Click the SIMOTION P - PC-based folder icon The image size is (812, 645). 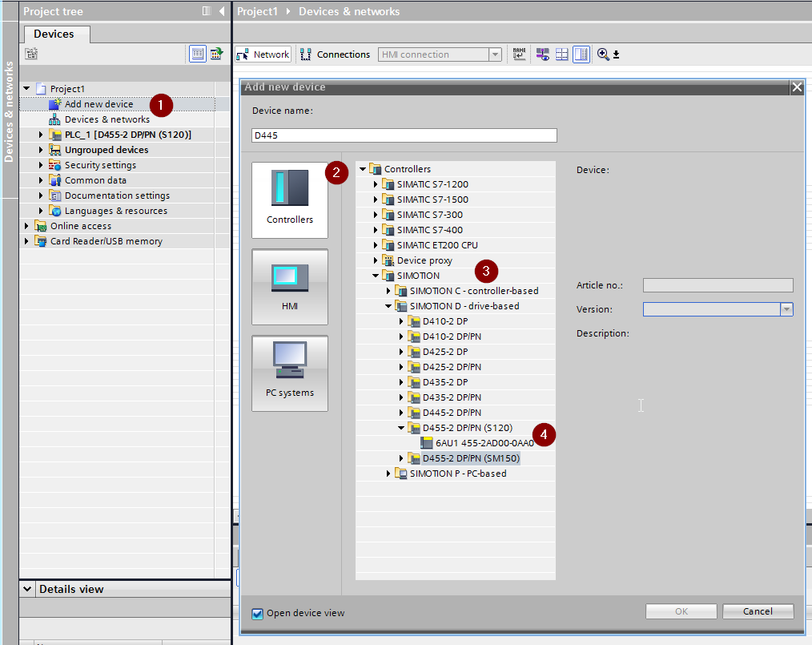401,474
